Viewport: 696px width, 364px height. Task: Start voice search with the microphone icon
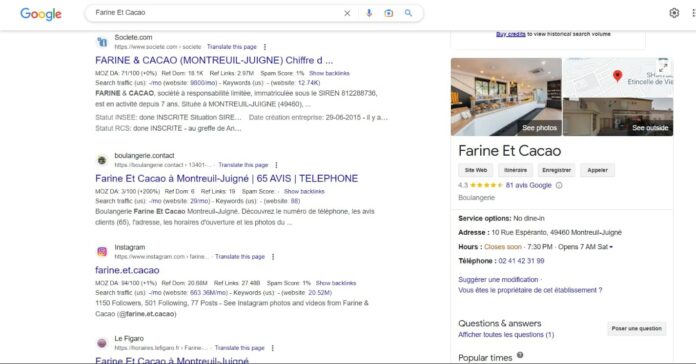point(369,13)
